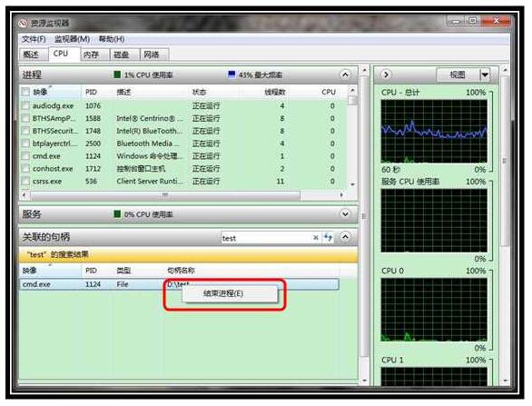The height and width of the screenshot is (406, 532).
Task: Click the green CPU usage indicator in 进程 header
Action: pos(117,74)
